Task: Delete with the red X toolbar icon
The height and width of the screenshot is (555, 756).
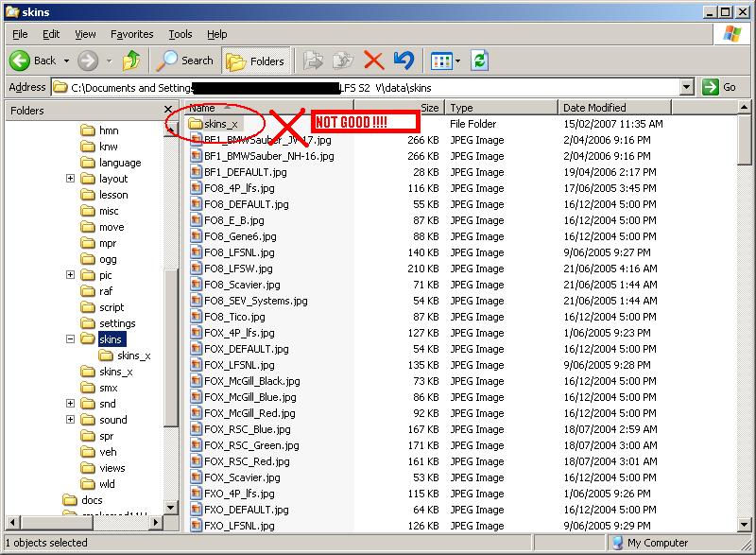Action: coord(373,61)
